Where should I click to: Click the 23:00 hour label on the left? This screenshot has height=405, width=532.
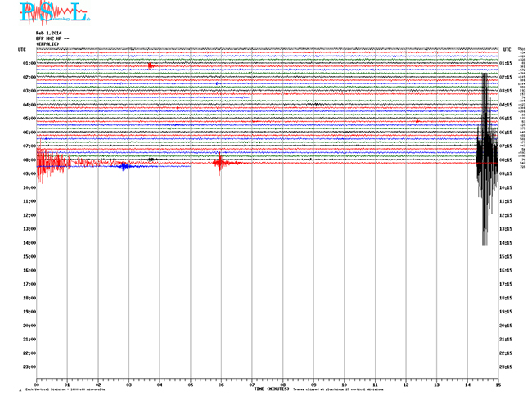pyautogui.click(x=28, y=367)
